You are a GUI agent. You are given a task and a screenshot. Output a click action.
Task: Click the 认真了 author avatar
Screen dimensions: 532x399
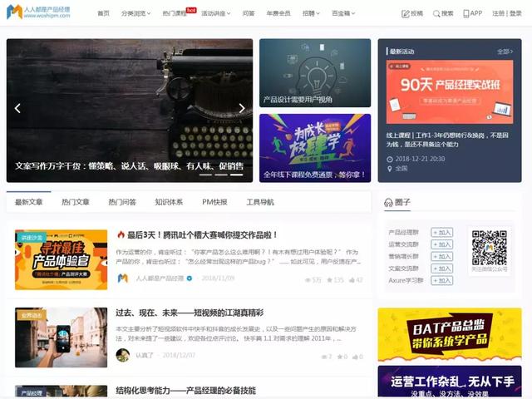(x=122, y=355)
